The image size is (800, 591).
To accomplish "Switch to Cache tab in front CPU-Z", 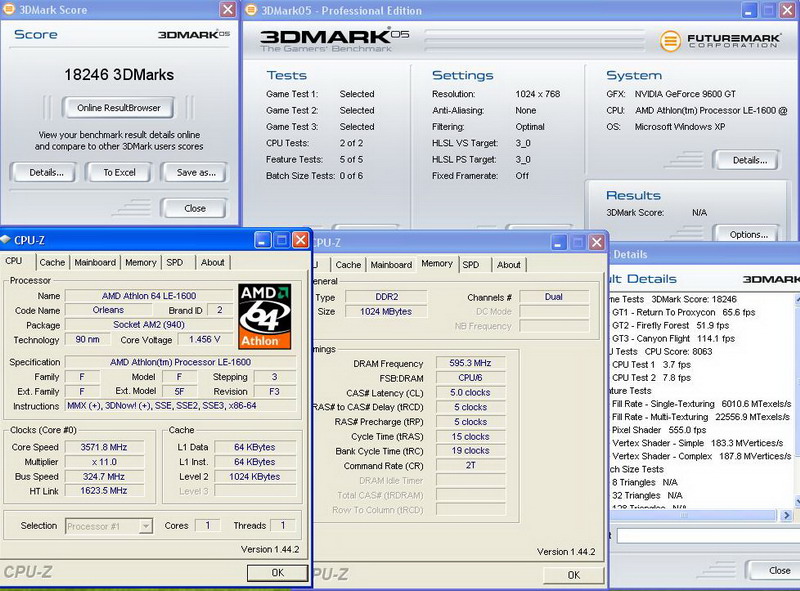I will coord(52,262).
